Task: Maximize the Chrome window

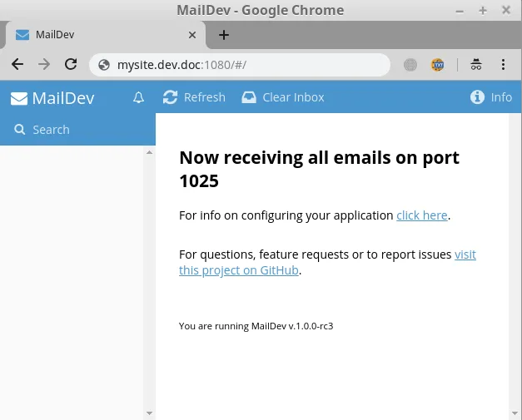Action: (483, 11)
